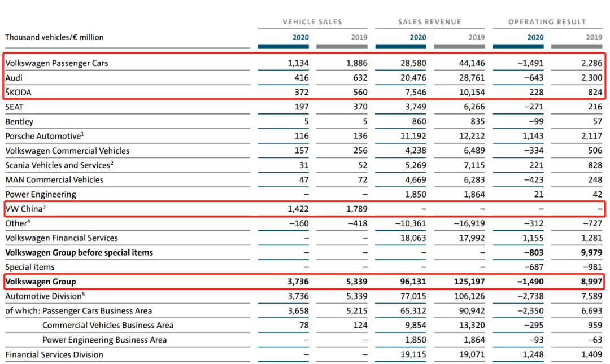
Task: Click the Volkswagen Passenger Cars row label
Action: click(57, 63)
